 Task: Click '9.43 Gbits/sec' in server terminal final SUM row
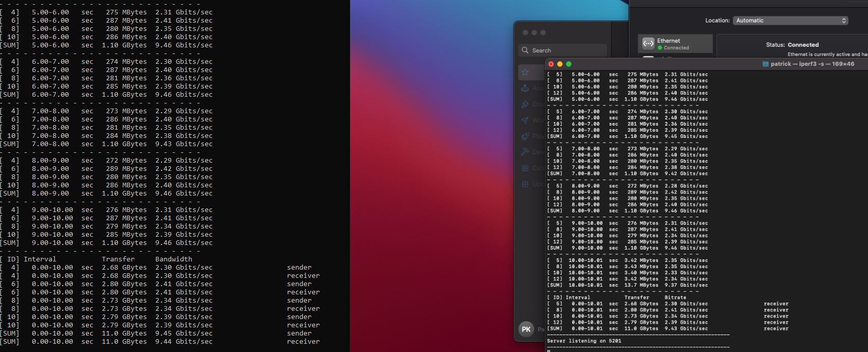[x=686, y=328]
